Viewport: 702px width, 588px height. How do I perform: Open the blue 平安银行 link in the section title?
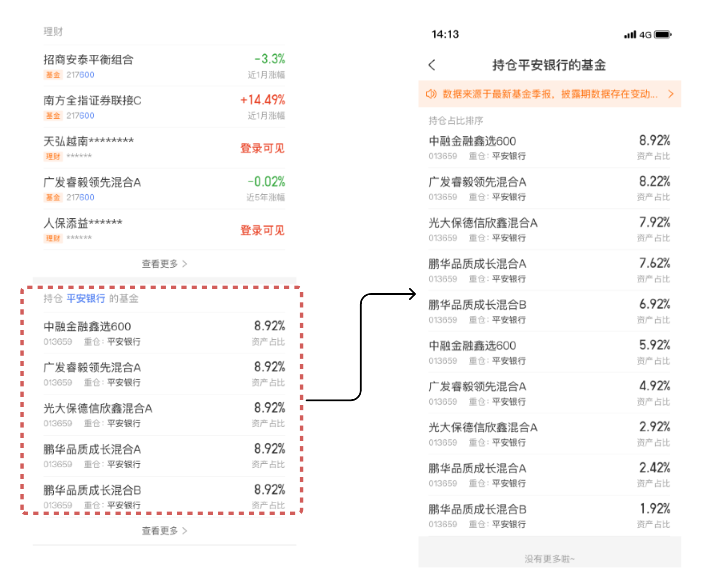click(86, 298)
